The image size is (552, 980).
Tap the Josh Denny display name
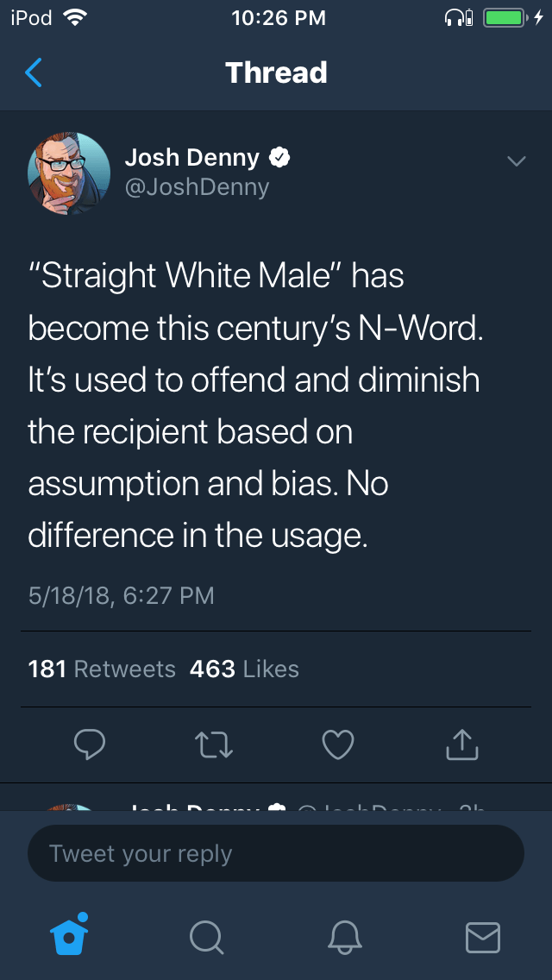click(191, 158)
